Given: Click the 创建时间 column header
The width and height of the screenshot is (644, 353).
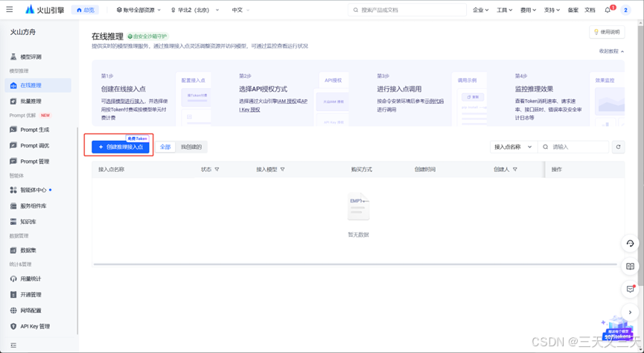Looking at the screenshot, I should click(x=425, y=169).
